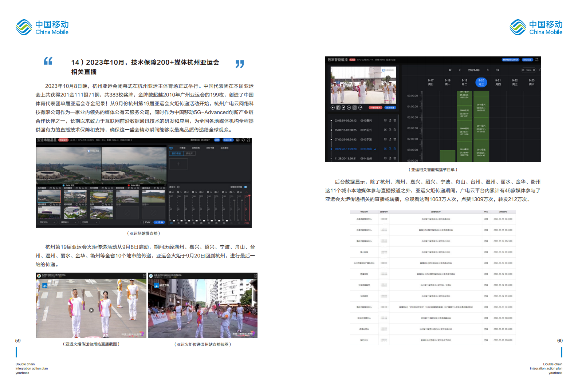Zoom in the schedule timeline
This screenshot has width=578, height=392.
click(534, 70)
